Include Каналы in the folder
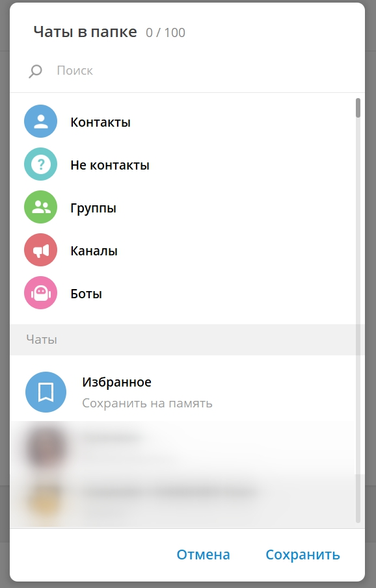The height and width of the screenshot is (588, 376). click(x=183, y=250)
